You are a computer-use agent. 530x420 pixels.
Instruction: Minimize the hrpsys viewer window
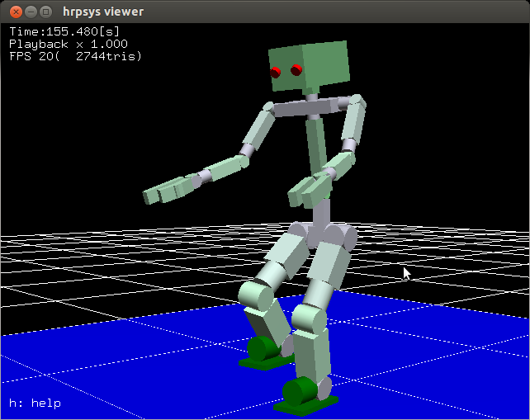click(x=28, y=12)
